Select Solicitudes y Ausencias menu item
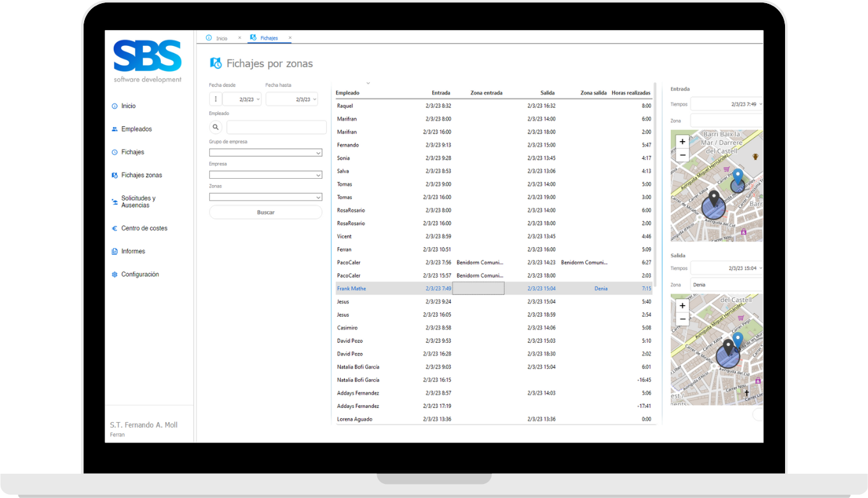This screenshot has height=498, width=868. pyautogui.click(x=138, y=202)
